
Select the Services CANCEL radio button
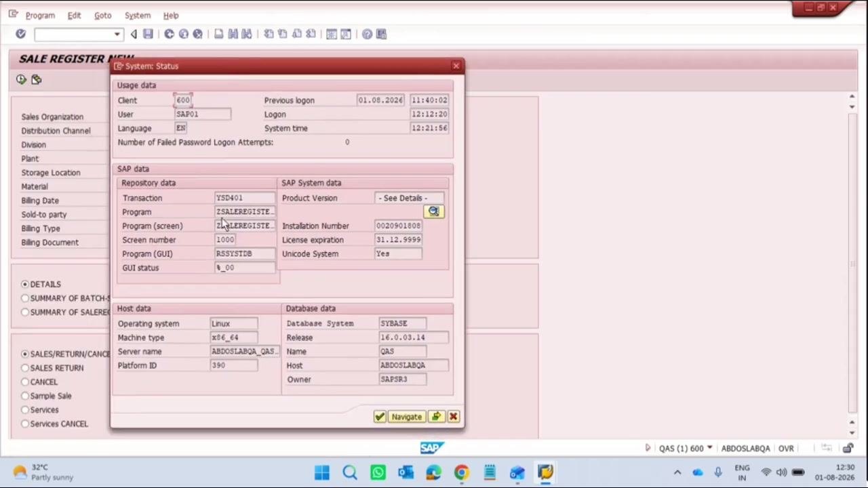pos(25,424)
